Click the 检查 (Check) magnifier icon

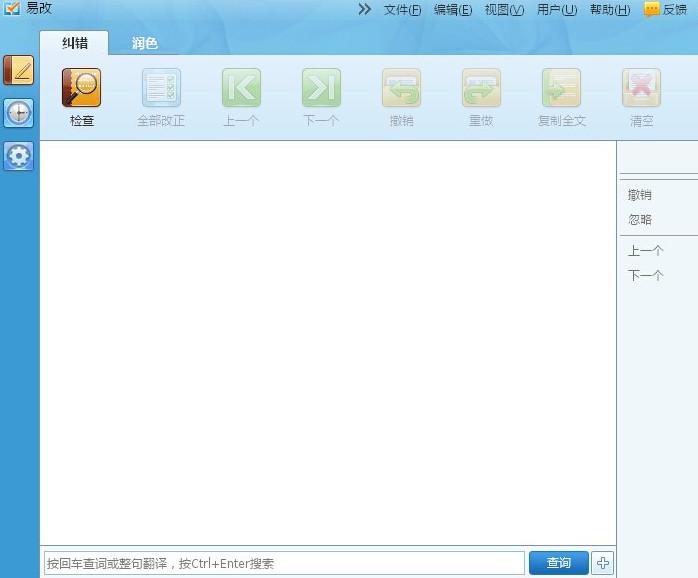pos(81,88)
